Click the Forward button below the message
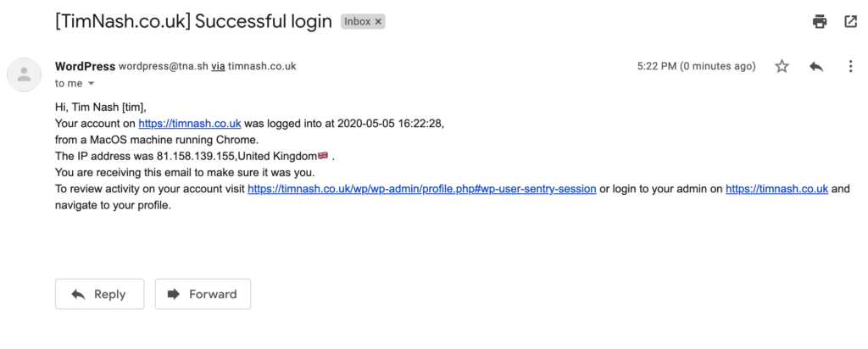This screenshot has height=349, width=868. coord(203,294)
